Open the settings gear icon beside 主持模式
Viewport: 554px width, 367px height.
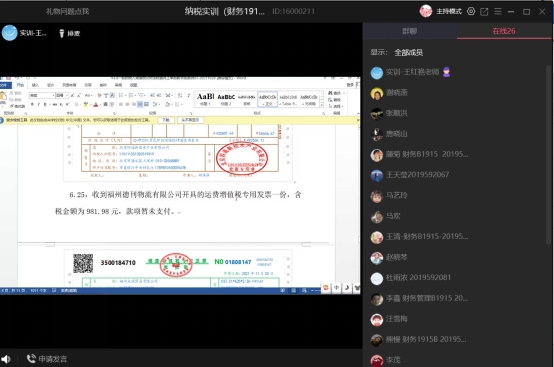tap(471, 11)
